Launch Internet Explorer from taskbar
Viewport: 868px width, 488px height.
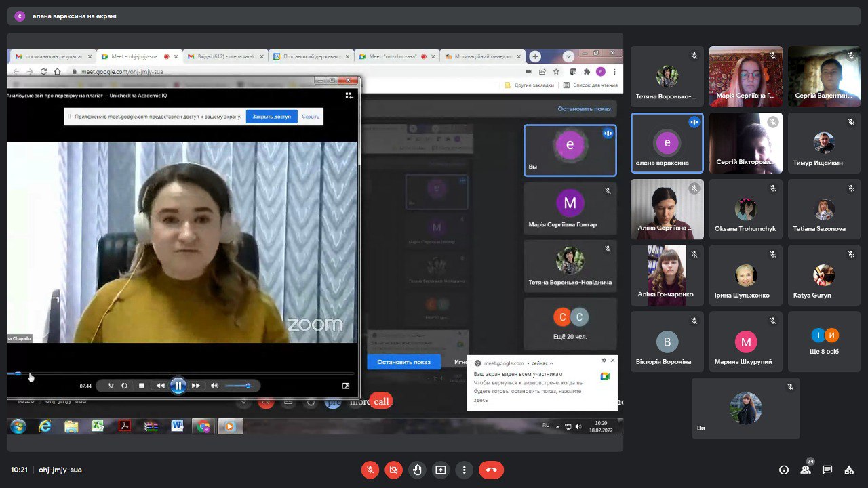click(45, 426)
